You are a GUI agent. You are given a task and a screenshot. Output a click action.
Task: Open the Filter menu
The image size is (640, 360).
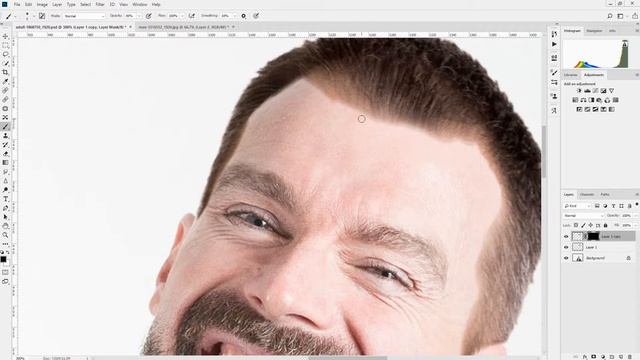coord(100,4)
